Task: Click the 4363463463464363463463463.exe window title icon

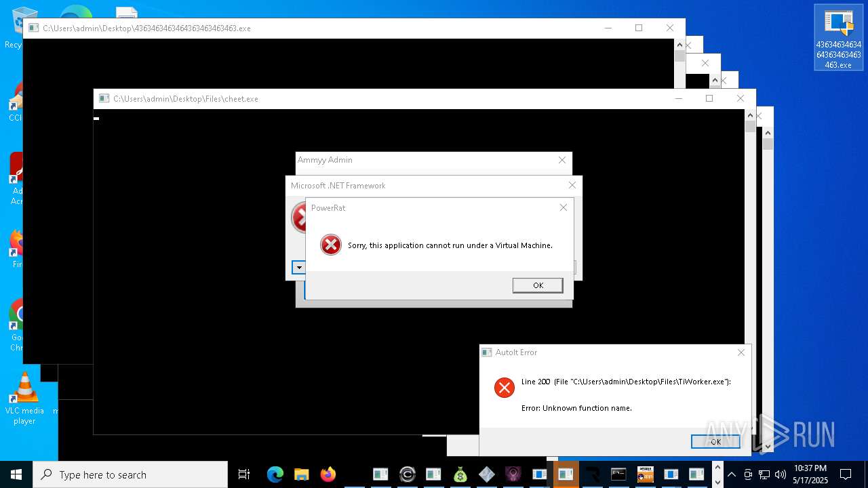Action: [x=33, y=28]
